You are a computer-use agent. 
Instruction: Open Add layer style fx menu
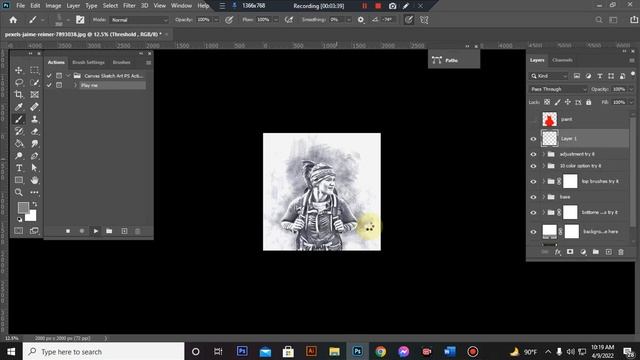(558, 252)
